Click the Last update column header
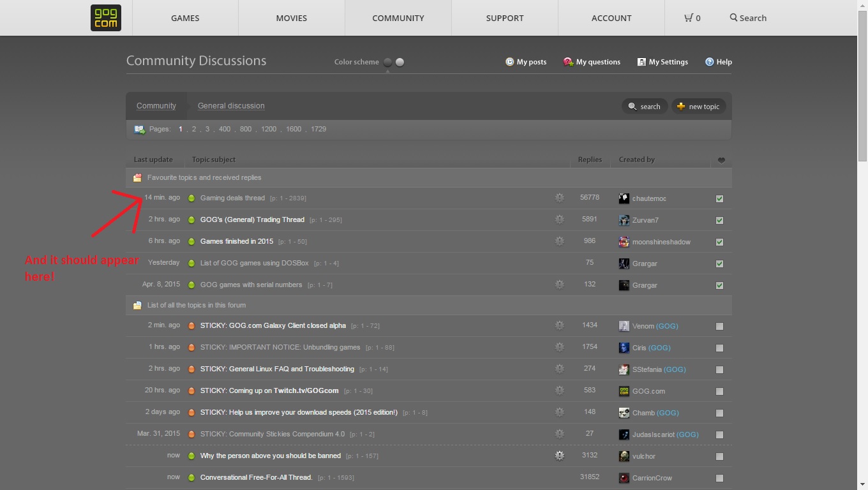Viewport: 868px width, 490px height. [x=153, y=160]
